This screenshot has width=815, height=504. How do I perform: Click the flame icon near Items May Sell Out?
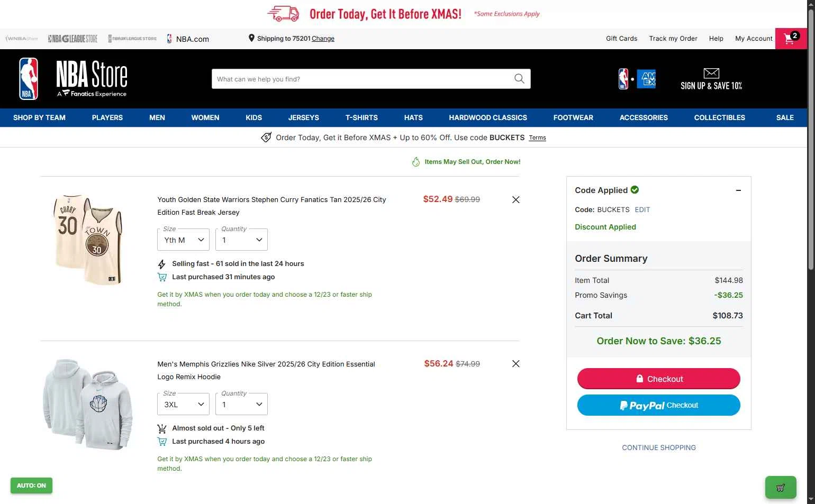click(x=416, y=162)
